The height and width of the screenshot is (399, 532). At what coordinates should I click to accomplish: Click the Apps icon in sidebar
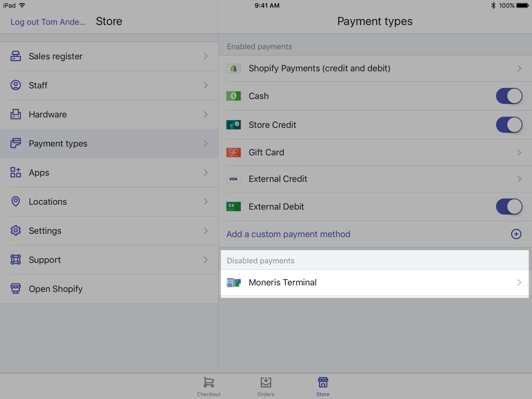pos(16,172)
